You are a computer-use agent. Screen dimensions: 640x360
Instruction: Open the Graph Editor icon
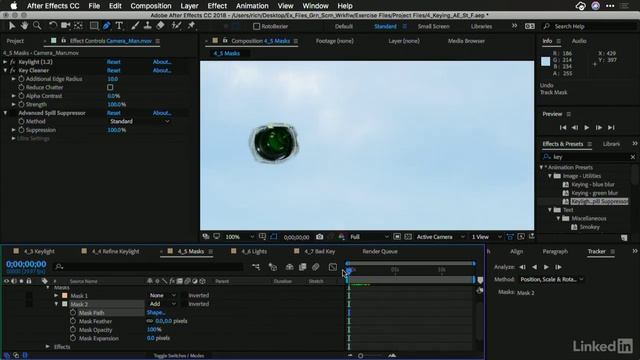333,267
